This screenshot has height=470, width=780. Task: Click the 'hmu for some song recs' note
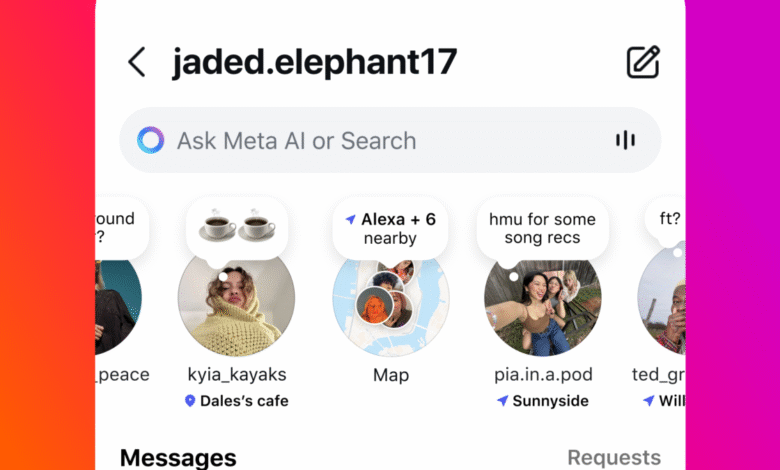pyautogui.click(x=542, y=228)
